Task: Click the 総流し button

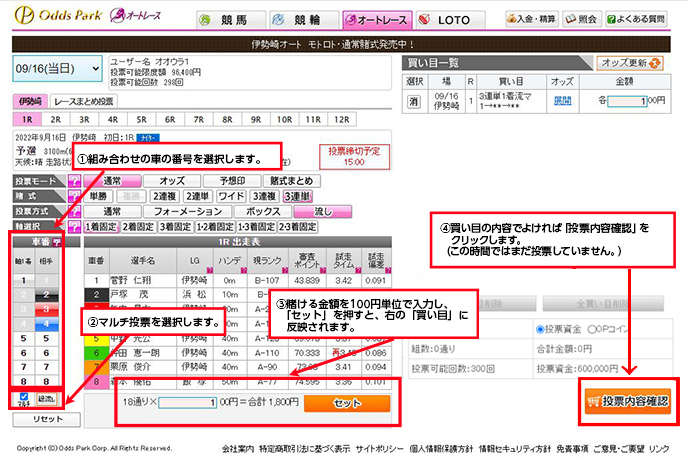Action: click(46, 399)
